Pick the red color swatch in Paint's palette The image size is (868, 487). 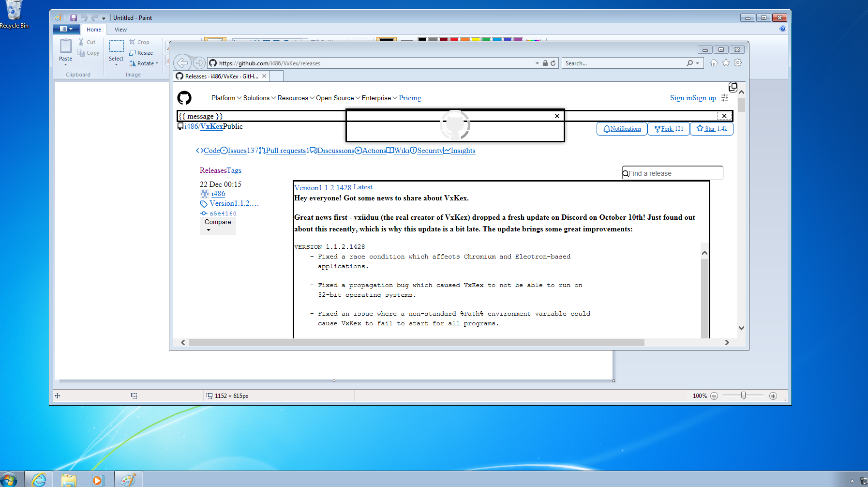pos(454,39)
